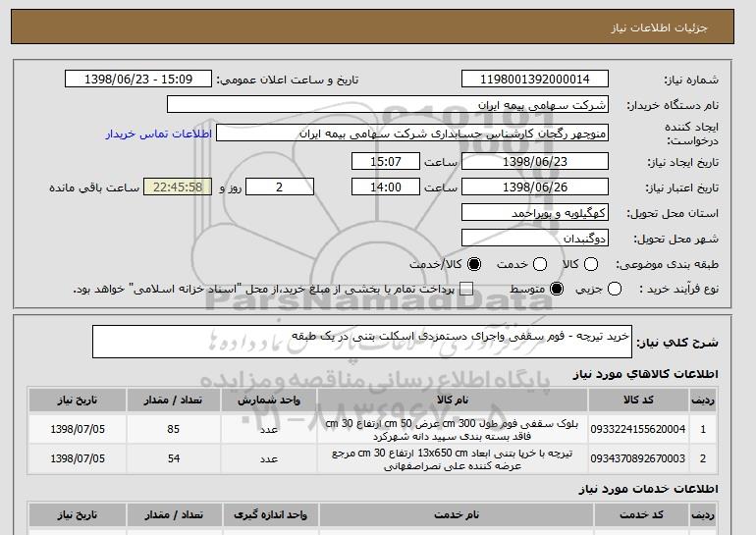Click need date 1398/07/05 in row 1

click(78, 429)
